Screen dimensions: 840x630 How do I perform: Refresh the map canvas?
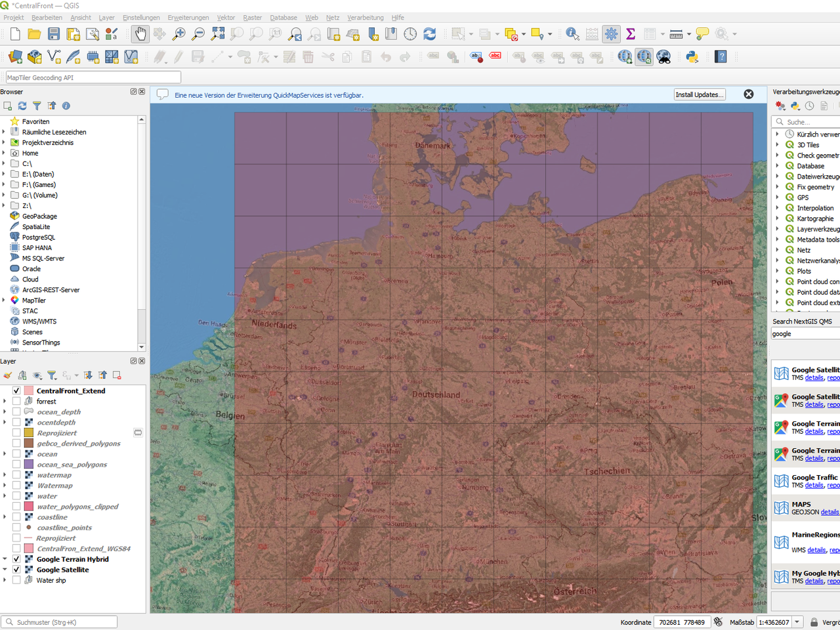pyautogui.click(x=430, y=33)
